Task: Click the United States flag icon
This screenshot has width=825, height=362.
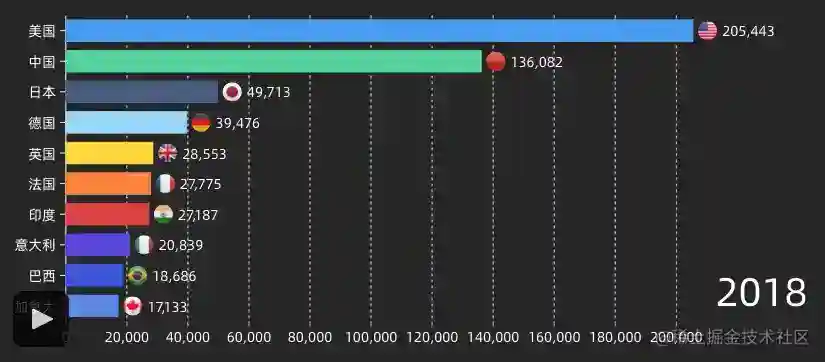Action: click(707, 31)
